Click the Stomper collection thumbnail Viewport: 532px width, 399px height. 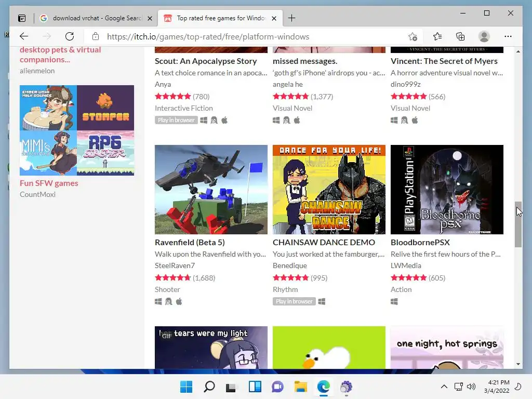click(105, 108)
